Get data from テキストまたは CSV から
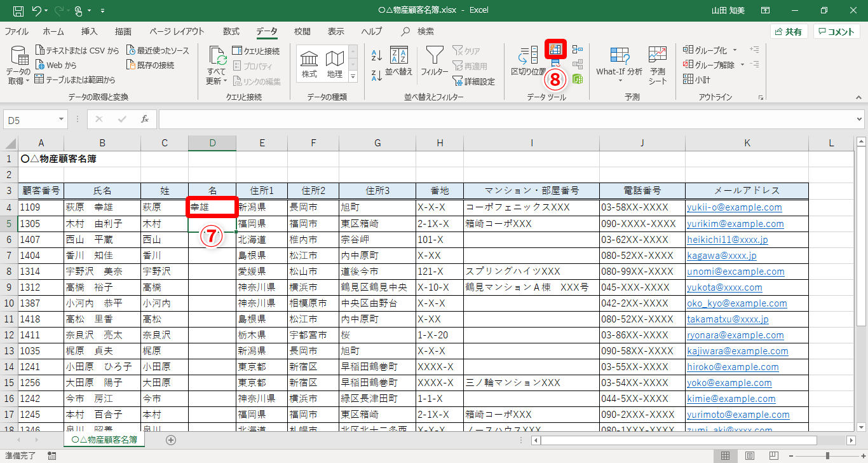The width and height of the screenshot is (868, 463). pos(78,50)
